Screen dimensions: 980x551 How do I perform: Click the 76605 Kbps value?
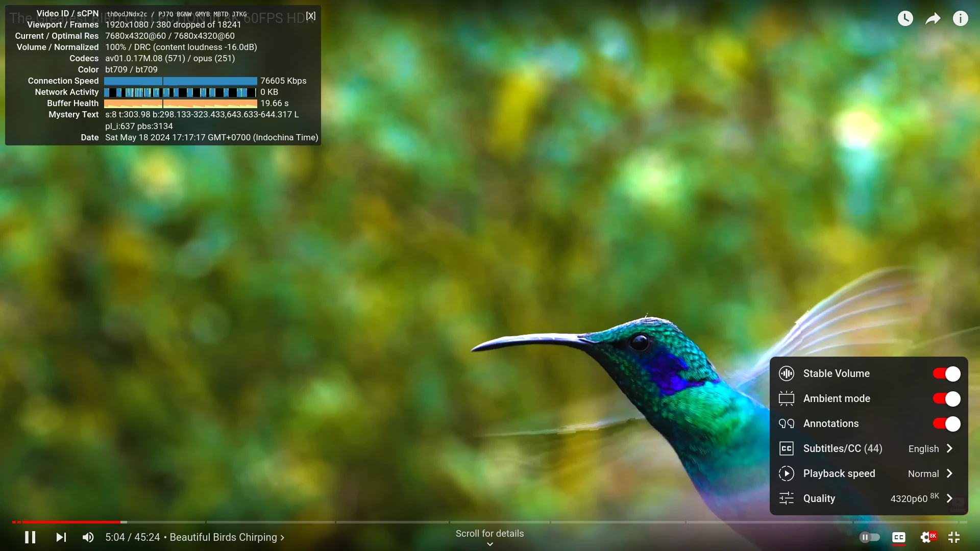coord(283,81)
